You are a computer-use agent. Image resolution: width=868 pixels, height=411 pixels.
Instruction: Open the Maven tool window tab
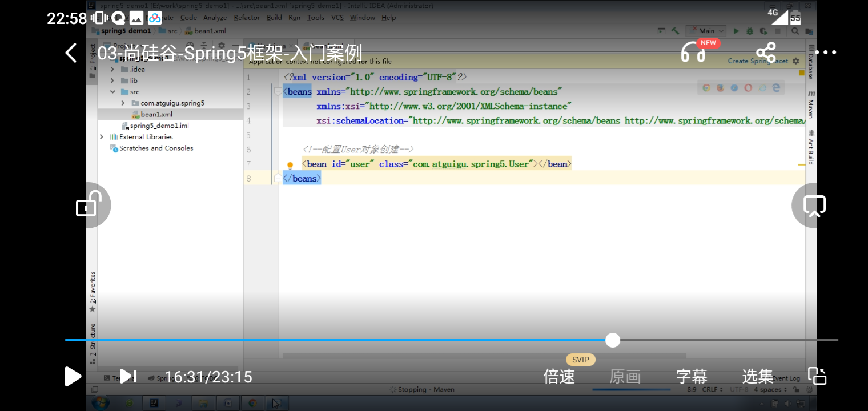[811, 104]
